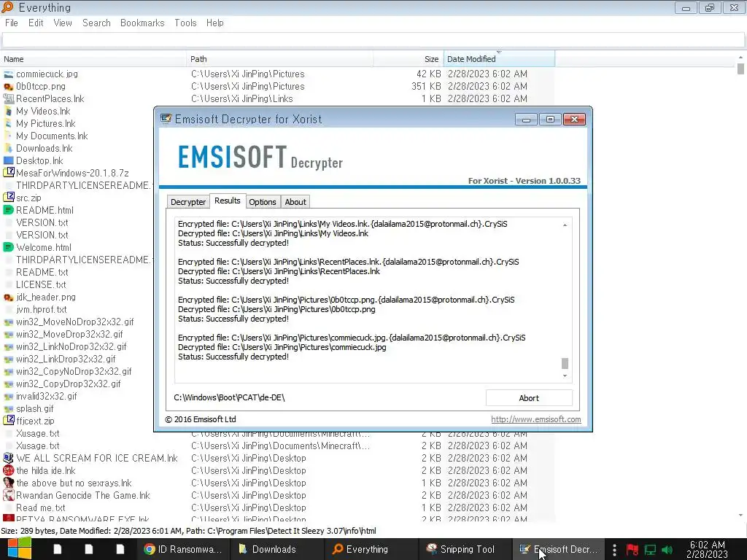Select the splash.gif file icon
The width and height of the screenshot is (747, 560).
(9, 408)
